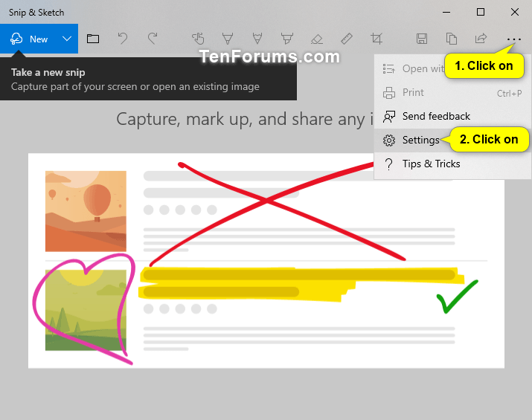Click the question mark icon beside Tips
532x420 pixels.
[389, 164]
